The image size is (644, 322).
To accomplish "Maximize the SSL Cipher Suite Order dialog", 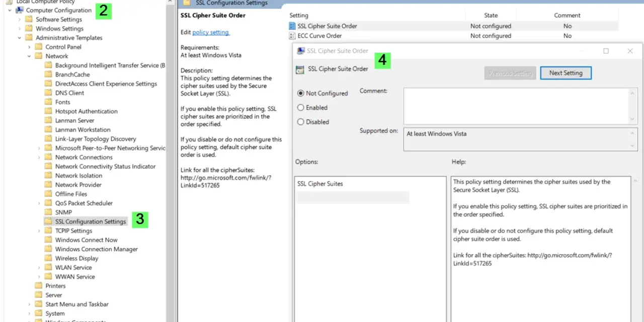I will pyautogui.click(x=606, y=51).
